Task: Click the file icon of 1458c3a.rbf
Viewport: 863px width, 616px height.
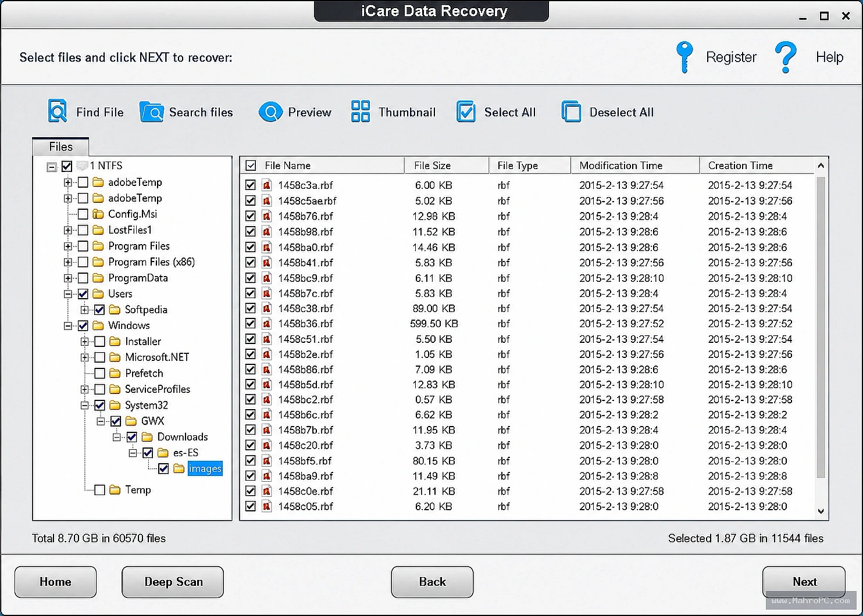Action: [x=267, y=185]
